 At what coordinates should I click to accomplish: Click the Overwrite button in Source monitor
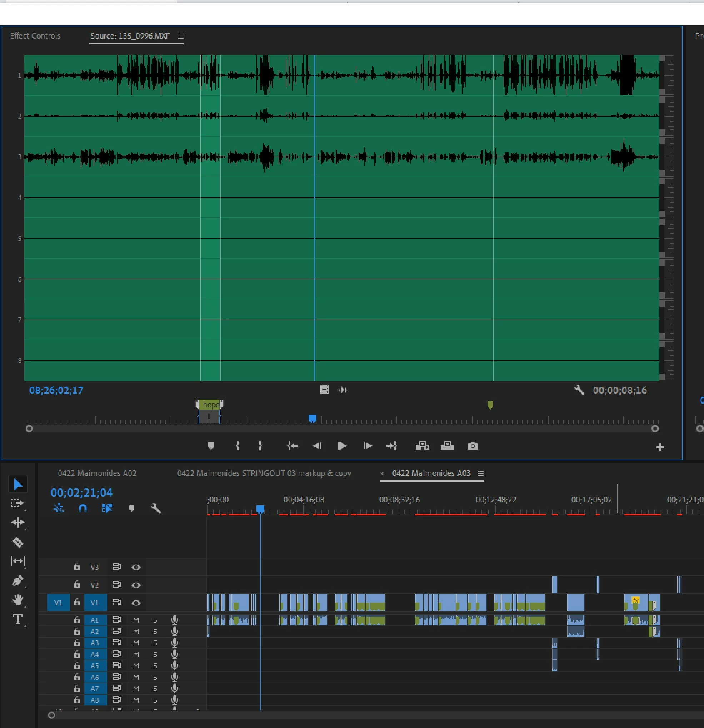[x=447, y=446]
